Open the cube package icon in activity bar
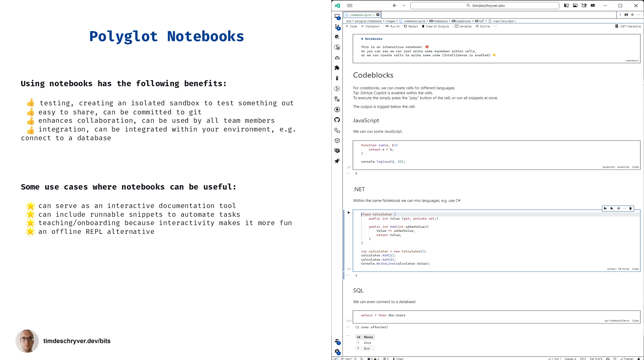644x360 pixels. tap(337, 141)
